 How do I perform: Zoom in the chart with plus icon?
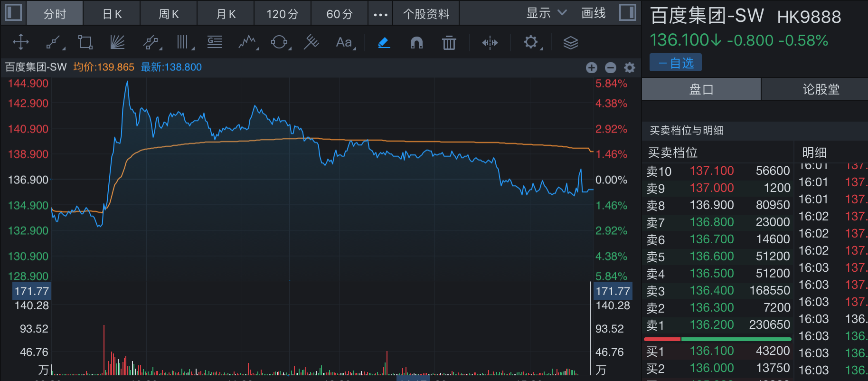591,67
